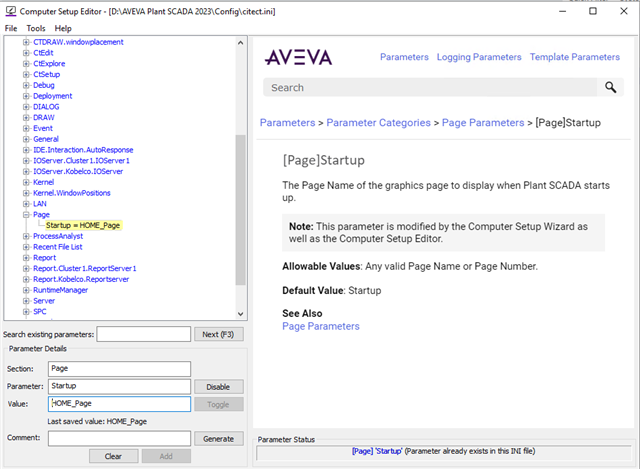Expand the DRAW node
640x469 pixels.
tap(26, 118)
